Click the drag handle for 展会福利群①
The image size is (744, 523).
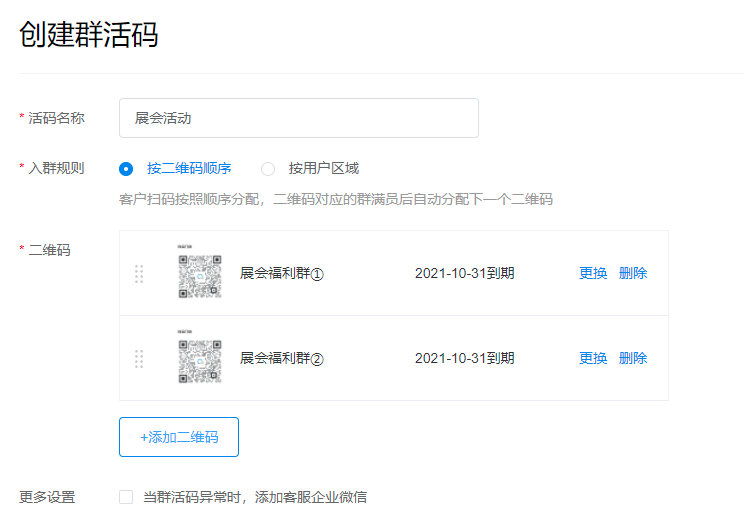[139, 273]
